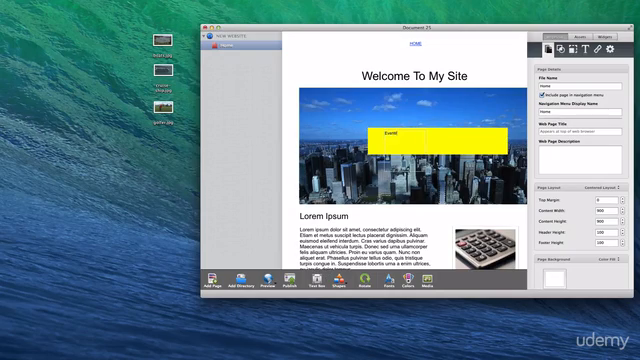The height and width of the screenshot is (360, 640).
Task: Click the Top Margin stepper arrows
Action: point(622,200)
